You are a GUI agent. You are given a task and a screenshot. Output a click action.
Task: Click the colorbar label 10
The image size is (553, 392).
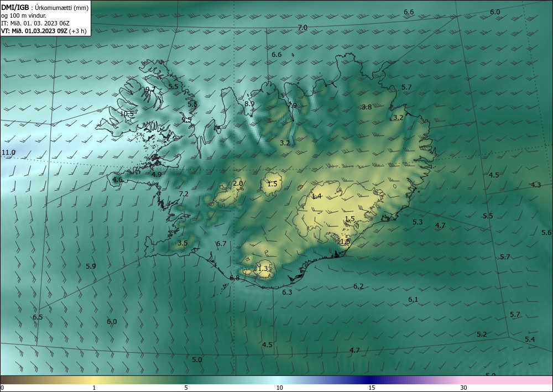pyautogui.click(x=279, y=388)
